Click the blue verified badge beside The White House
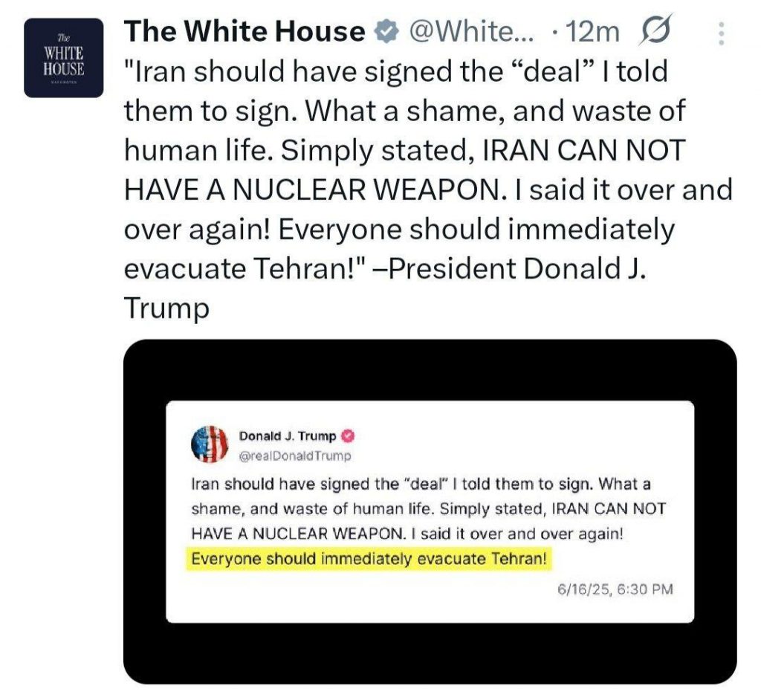This screenshot has height=700, width=761. tap(386, 32)
